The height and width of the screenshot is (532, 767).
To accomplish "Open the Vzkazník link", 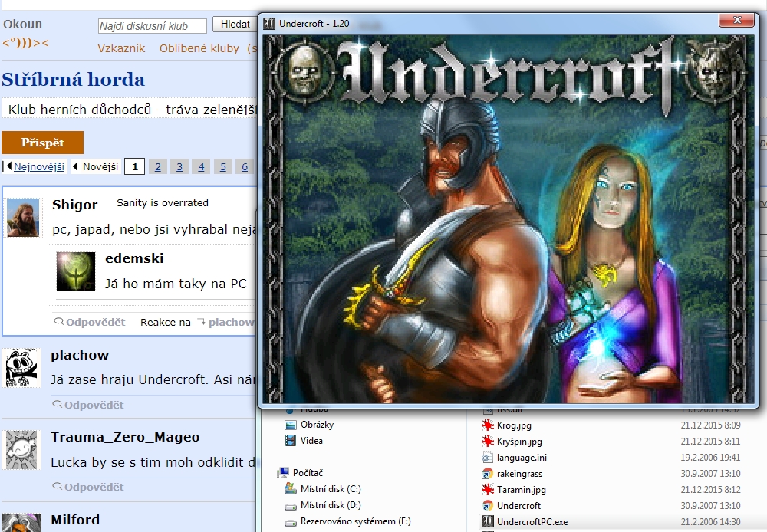I will click(x=121, y=48).
